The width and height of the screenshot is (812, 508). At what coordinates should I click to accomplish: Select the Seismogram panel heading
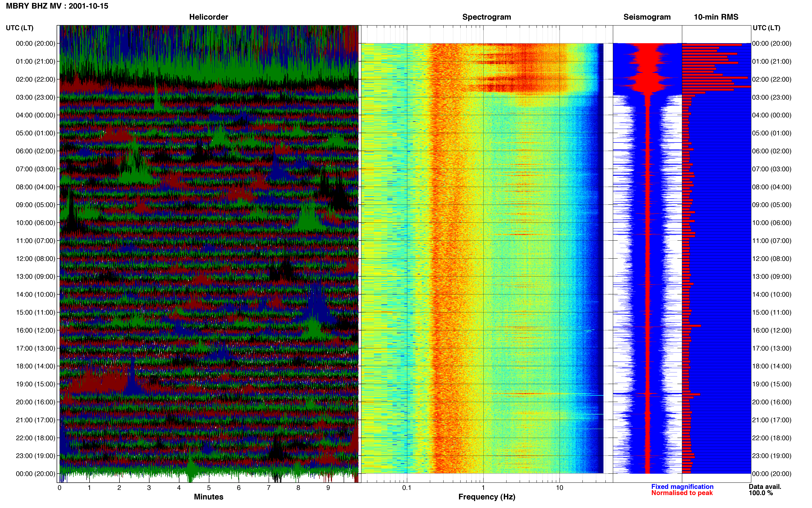click(x=647, y=17)
